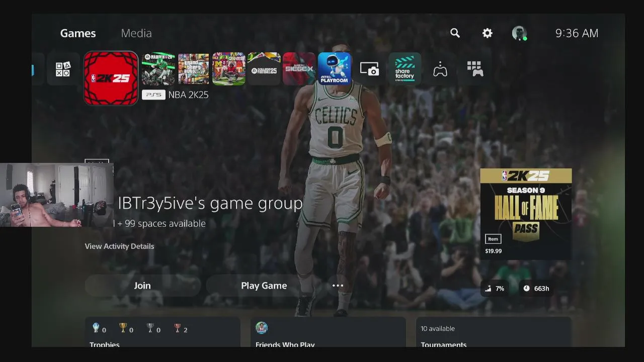Image resolution: width=644 pixels, height=362 pixels.
Task: Open the Remote Play controller icon
Action: [440, 69]
